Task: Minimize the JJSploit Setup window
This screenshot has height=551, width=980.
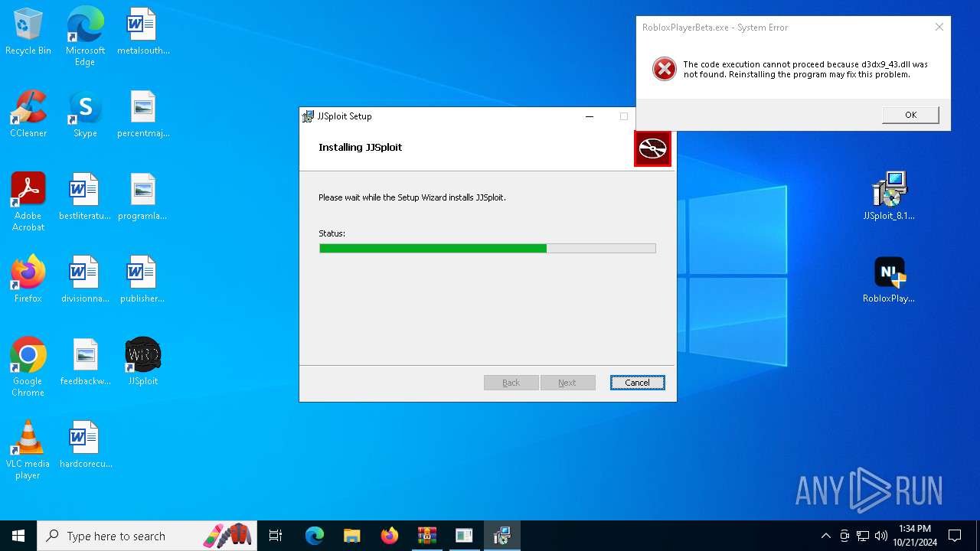Action: (x=590, y=116)
